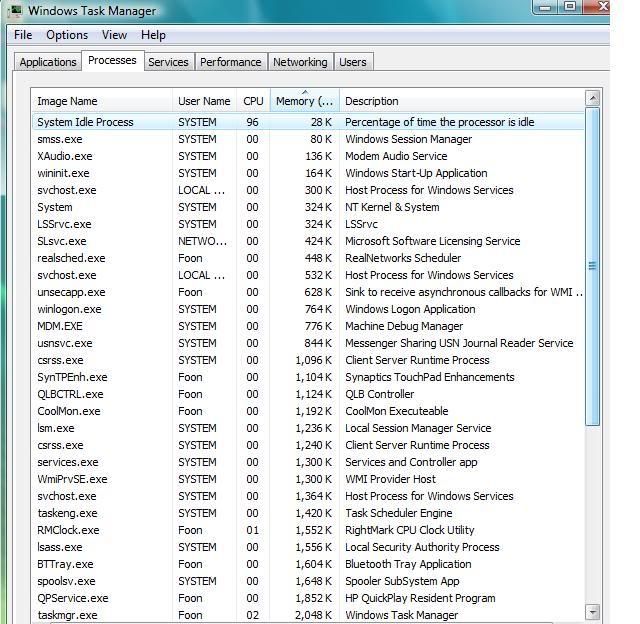The height and width of the screenshot is (624, 640).
Task: Click the 'HP QuickPlay Resident Program' description
Action: tap(420, 598)
